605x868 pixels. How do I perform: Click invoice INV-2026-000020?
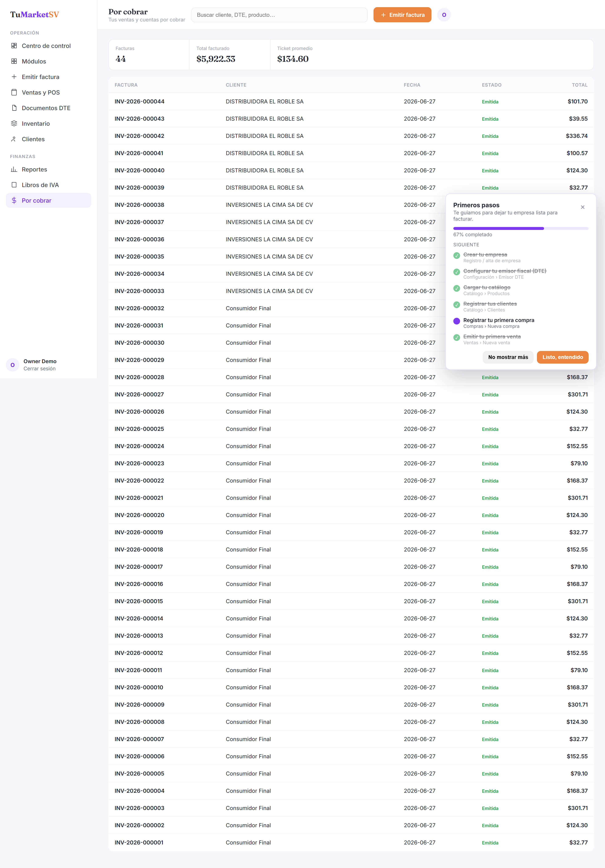coord(139,515)
